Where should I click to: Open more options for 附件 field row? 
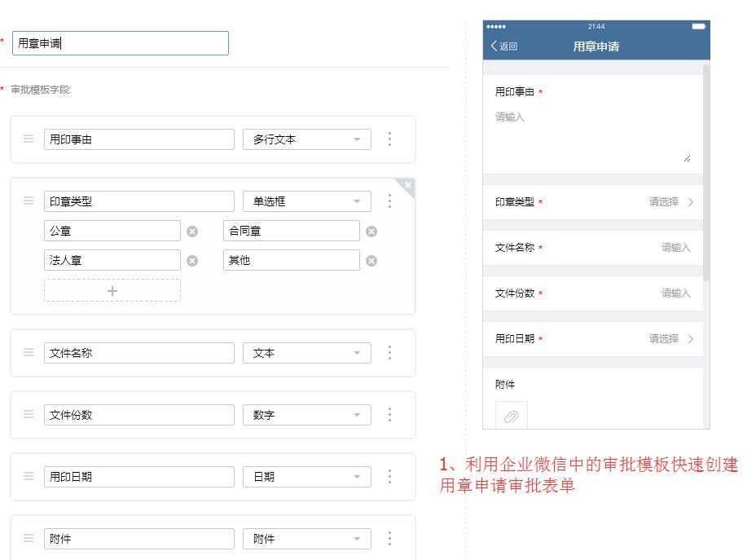pos(389,538)
